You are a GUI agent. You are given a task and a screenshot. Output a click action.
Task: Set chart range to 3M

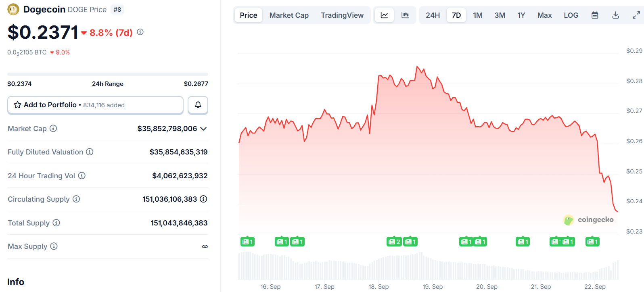(500, 15)
